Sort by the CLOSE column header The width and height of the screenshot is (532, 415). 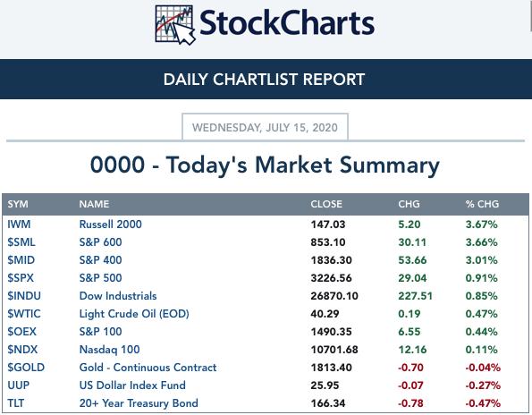coord(326,204)
